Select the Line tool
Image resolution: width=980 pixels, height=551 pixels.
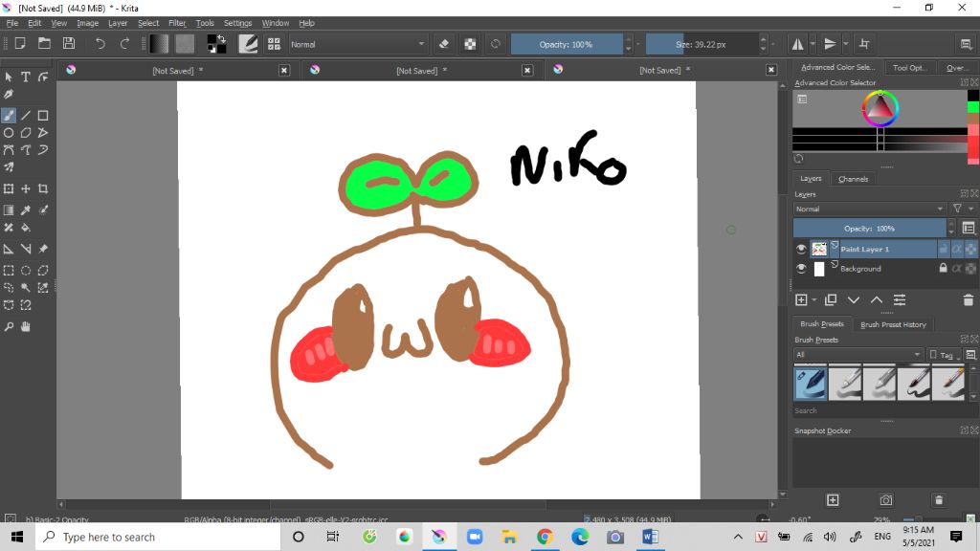[x=26, y=116]
